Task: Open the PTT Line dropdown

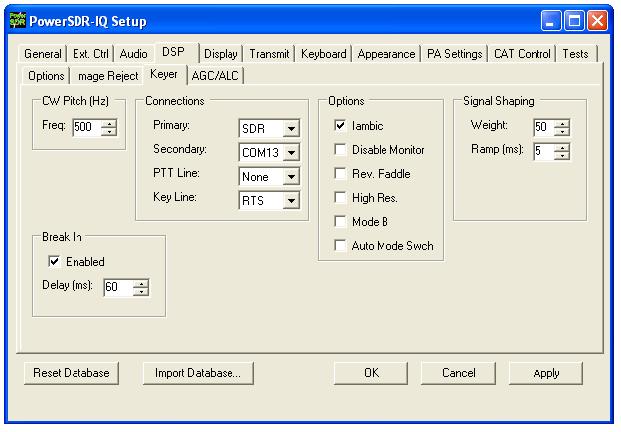Action: coord(291,177)
